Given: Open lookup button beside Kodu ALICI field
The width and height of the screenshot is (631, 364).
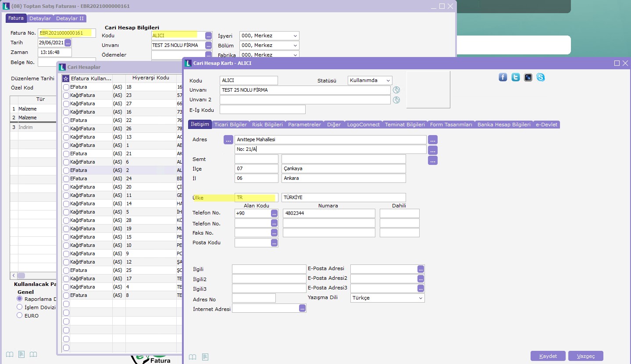Looking at the screenshot, I should 208,36.
